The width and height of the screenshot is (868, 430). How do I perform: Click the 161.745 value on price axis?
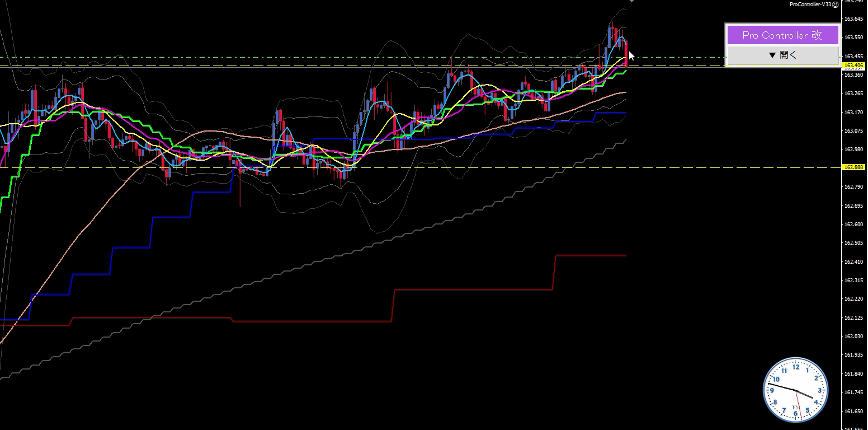(853, 392)
